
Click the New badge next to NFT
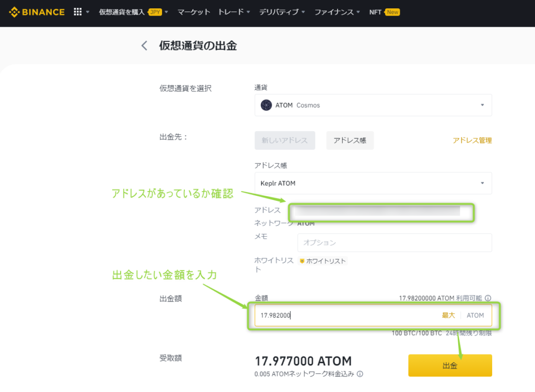392,12
